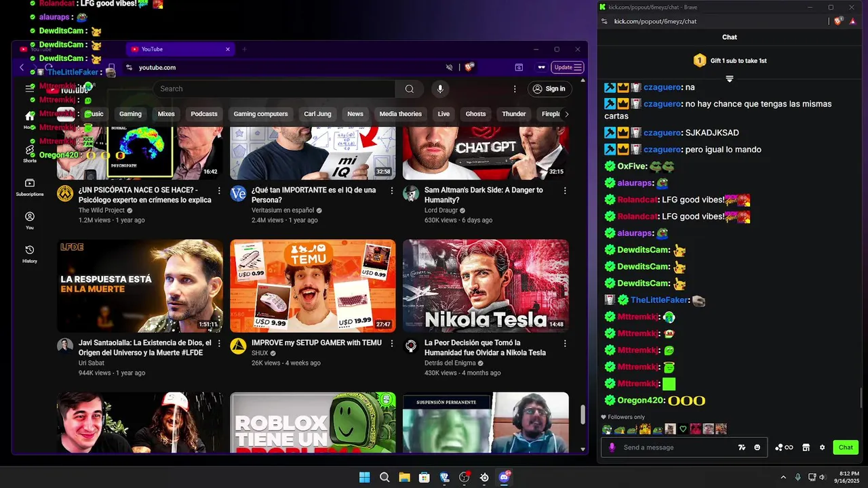The image size is (868, 488).
Task: Show hidden system tray icons chevron
Action: [783, 477]
